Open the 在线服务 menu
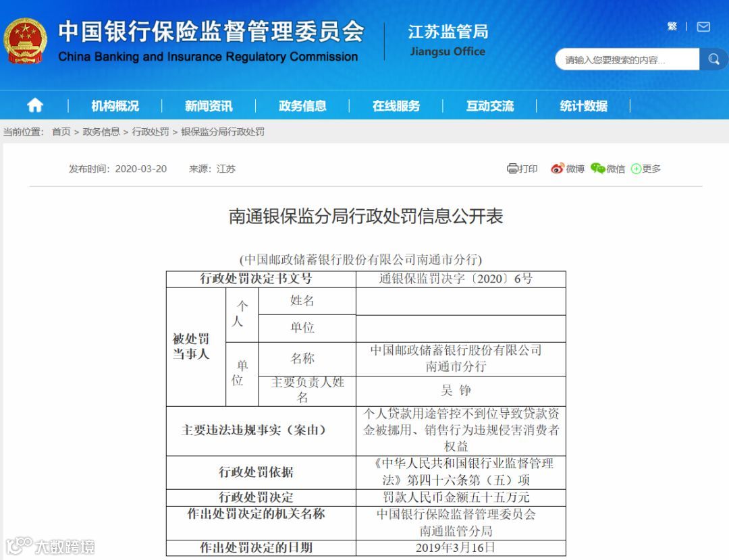This screenshot has height=560, width=729. [x=396, y=106]
